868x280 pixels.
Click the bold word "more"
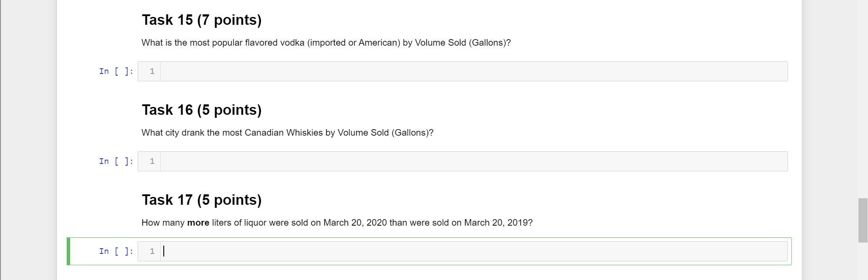[x=198, y=223]
